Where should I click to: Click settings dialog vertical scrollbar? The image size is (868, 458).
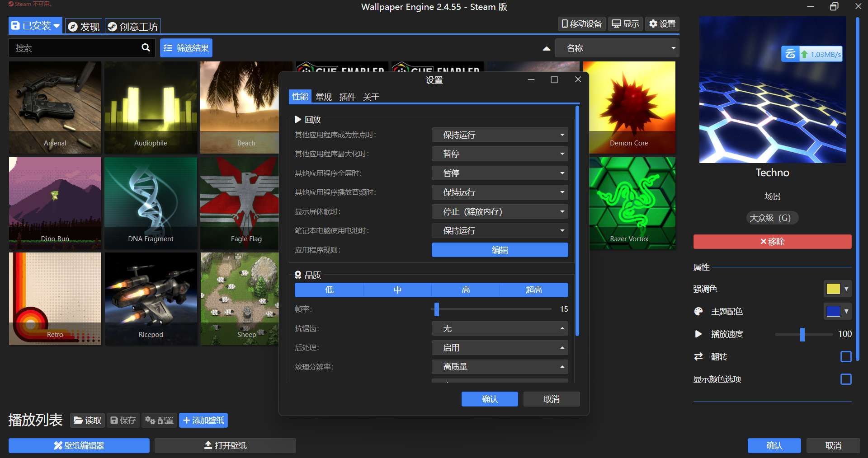tap(577, 221)
